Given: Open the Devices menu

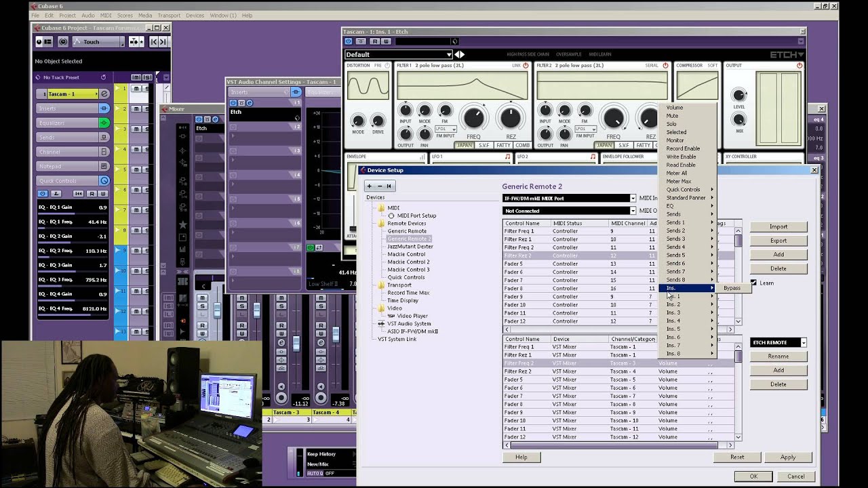Looking at the screenshot, I should click(195, 15).
